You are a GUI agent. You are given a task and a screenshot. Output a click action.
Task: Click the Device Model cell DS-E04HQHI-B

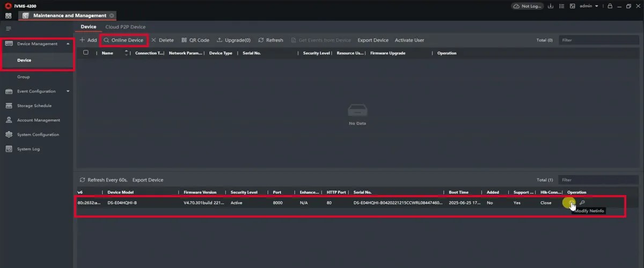122,203
